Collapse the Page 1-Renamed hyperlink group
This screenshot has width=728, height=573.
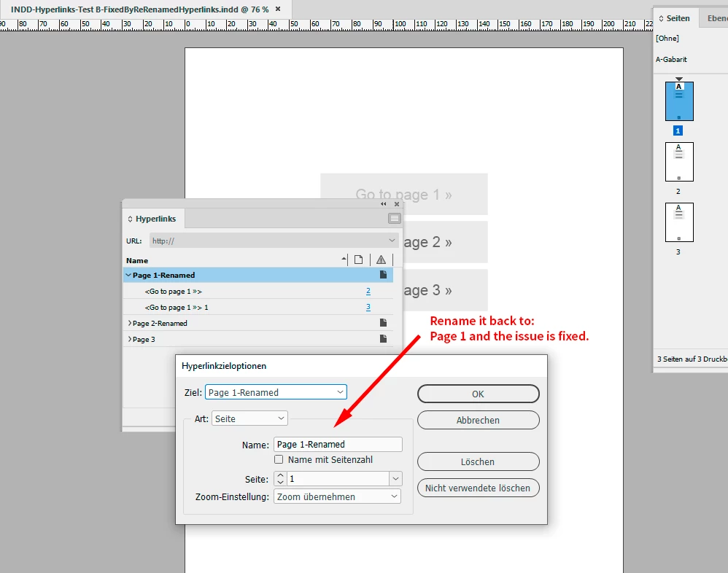click(x=128, y=275)
